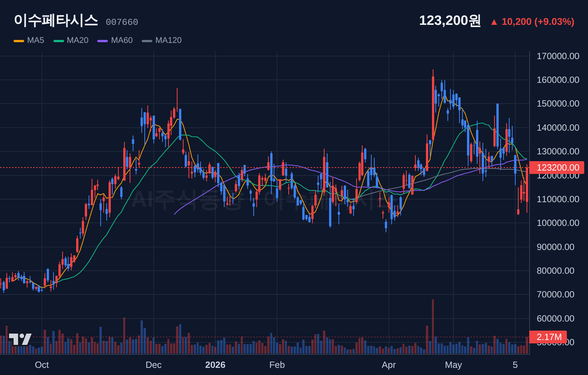Click the 이수페타시스 stock name title
Image resolution: width=588 pixels, height=375 pixels.
point(56,20)
